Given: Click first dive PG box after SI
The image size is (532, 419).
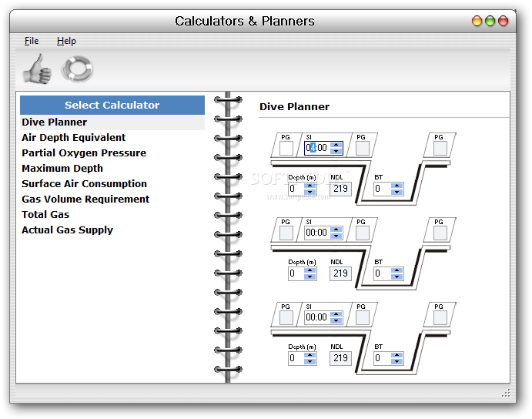Looking at the screenshot, I should pos(363,149).
